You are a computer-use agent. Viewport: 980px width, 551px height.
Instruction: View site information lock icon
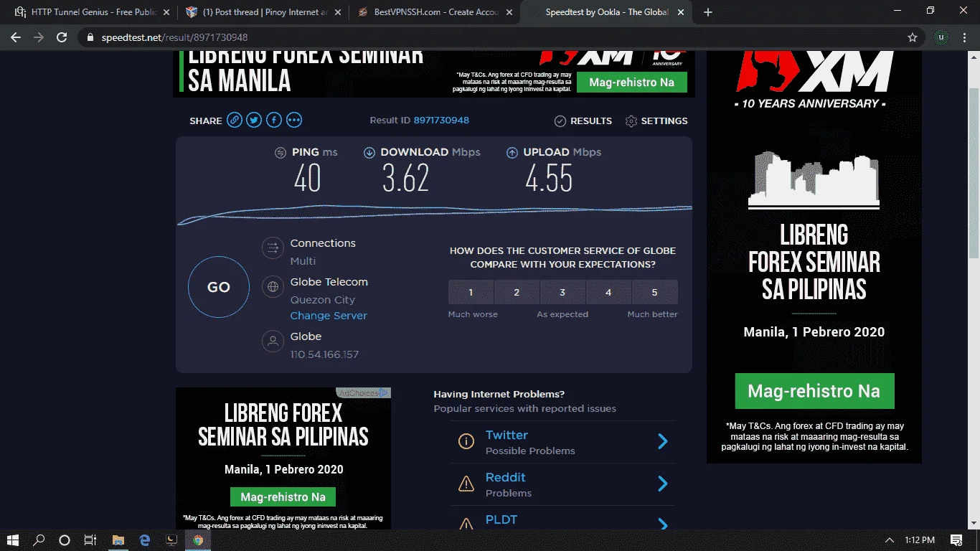pos(89,37)
